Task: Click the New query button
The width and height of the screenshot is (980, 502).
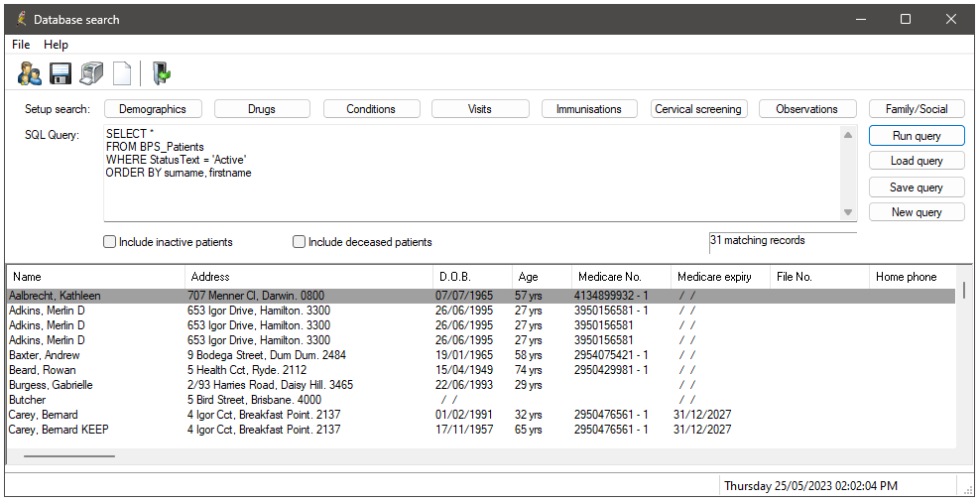Action: tap(917, 212)
